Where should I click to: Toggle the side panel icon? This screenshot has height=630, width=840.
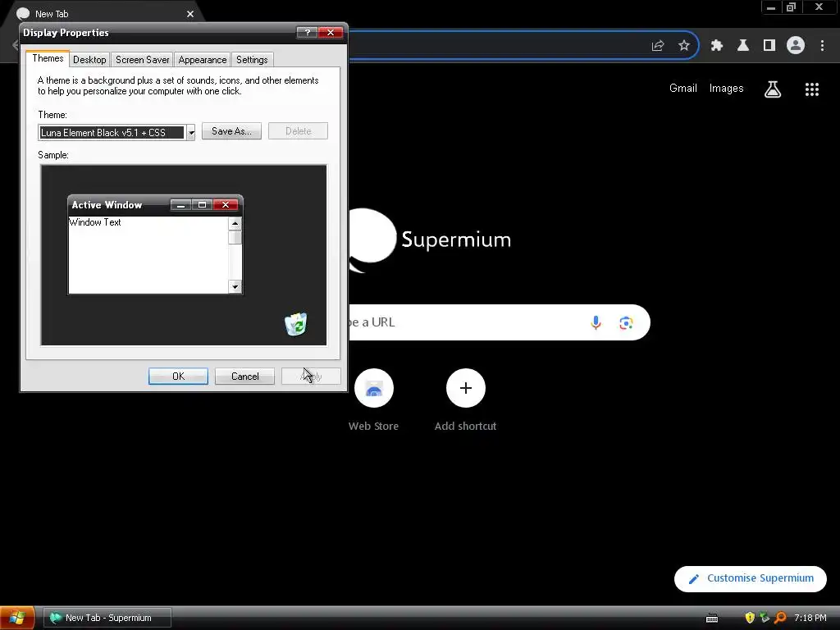tap(769, 46)
